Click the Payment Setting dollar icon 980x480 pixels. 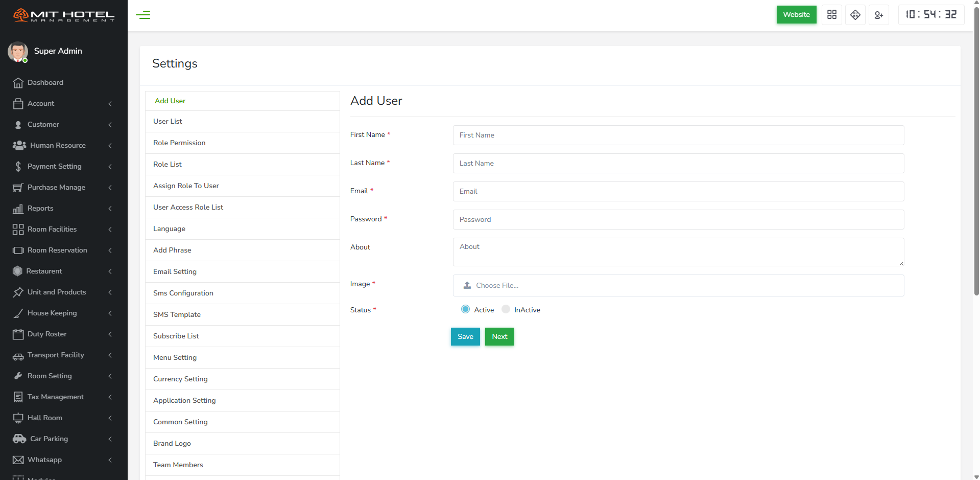(18, 167)
